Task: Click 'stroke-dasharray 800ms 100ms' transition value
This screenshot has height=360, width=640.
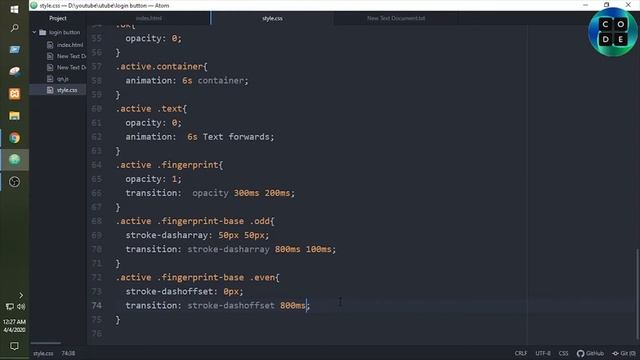Action: 260,249
